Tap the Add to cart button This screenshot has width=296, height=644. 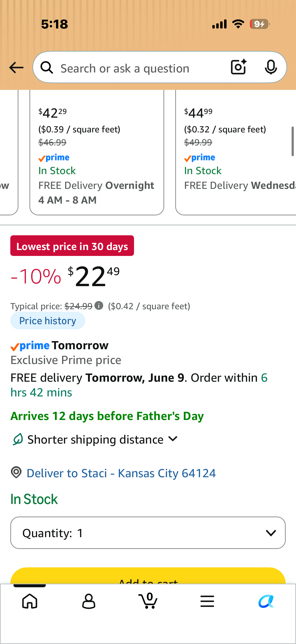(148, 576)
